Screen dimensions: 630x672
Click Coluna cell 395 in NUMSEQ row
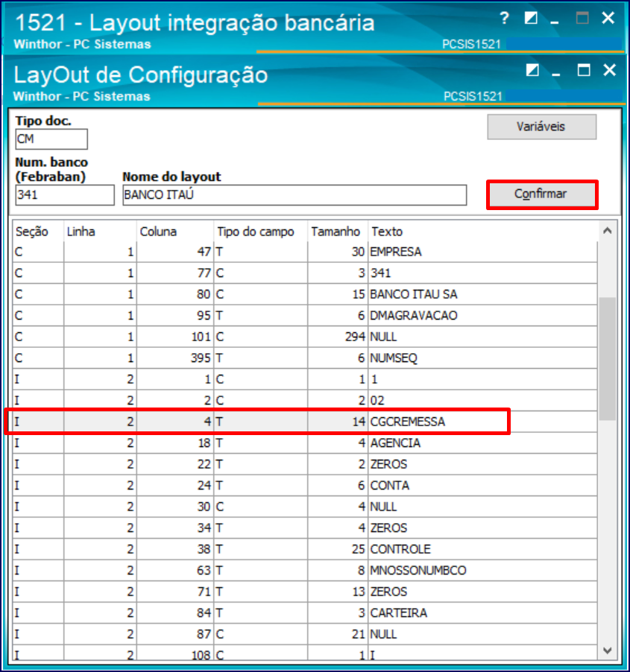point(175,358)
